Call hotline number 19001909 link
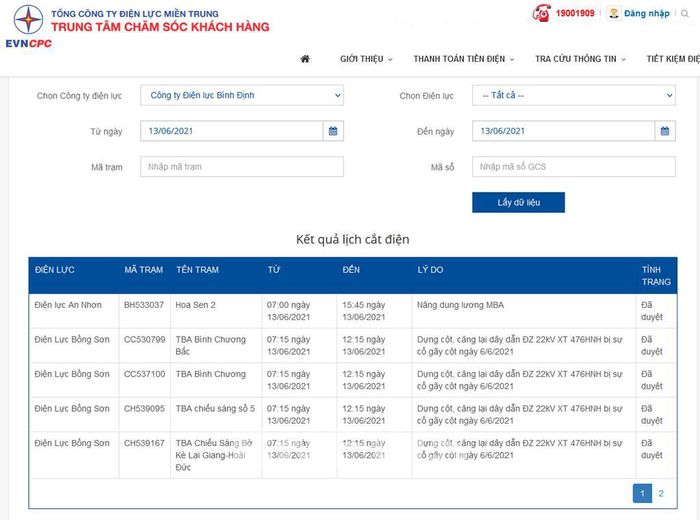 tap(575, 13)
